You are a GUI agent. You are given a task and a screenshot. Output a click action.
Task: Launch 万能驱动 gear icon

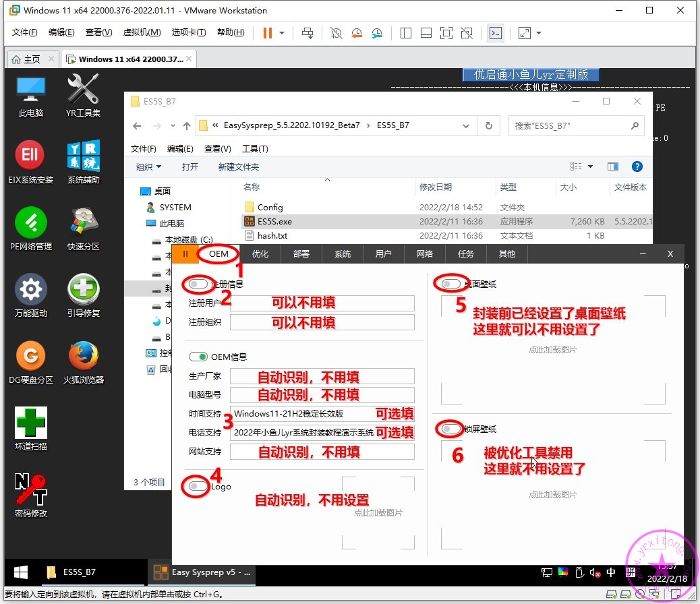coord(30,295)
